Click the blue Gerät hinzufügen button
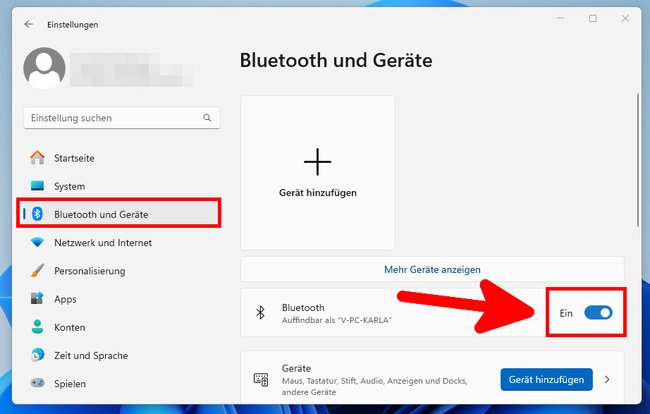This screenshot has height=414, width=650. click(x=546, y=380)
